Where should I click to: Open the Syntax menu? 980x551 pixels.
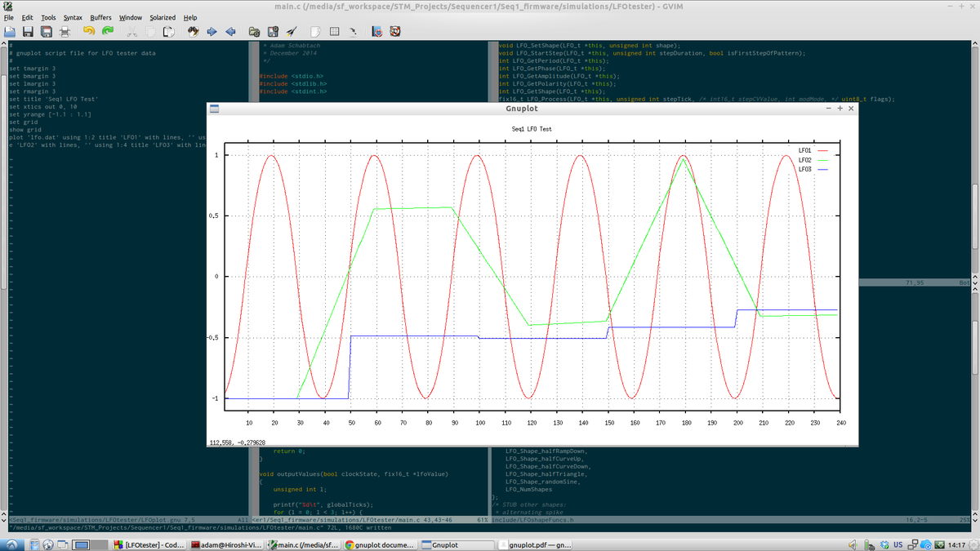coord(73,17)
